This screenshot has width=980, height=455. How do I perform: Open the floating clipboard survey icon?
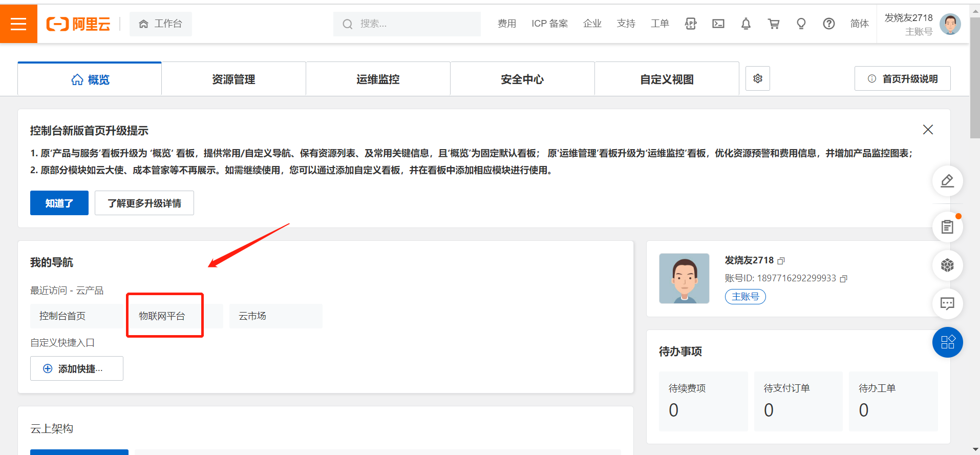948,227
